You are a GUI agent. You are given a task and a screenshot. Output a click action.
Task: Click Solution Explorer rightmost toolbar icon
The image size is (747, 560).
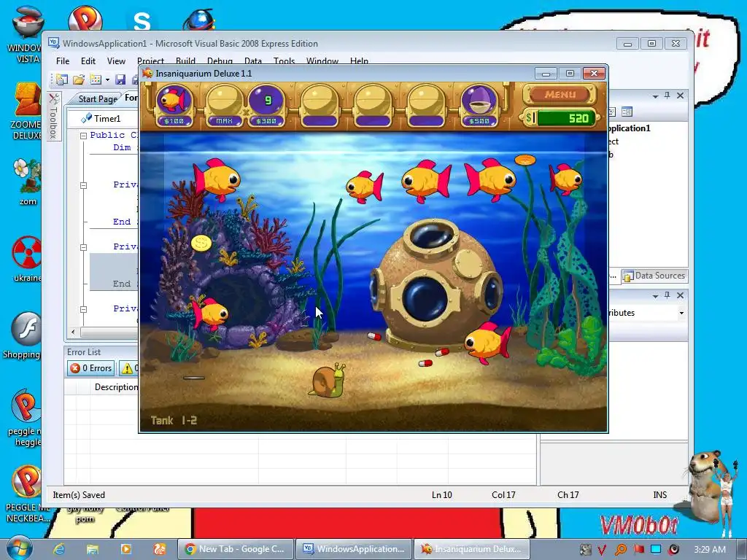pyautogui.click(x=627, y=112)
